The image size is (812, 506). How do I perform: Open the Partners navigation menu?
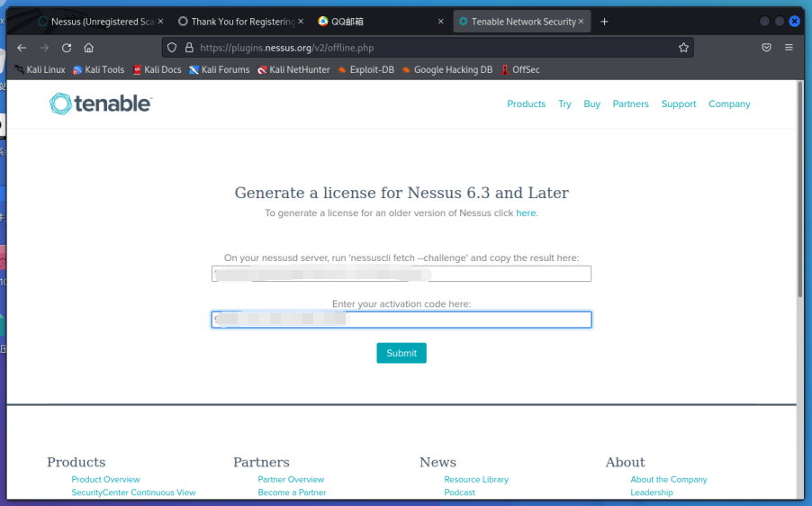click(x=630, y=104)
